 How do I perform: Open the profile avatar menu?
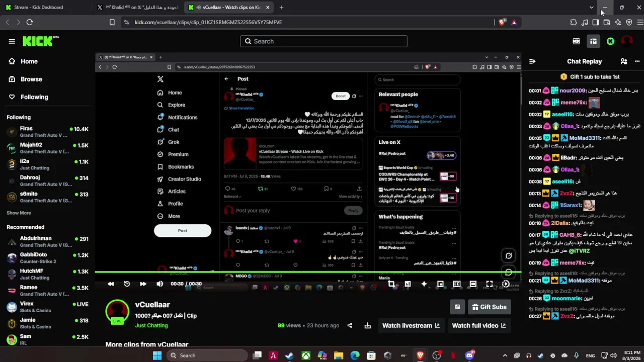click(627, 41)
